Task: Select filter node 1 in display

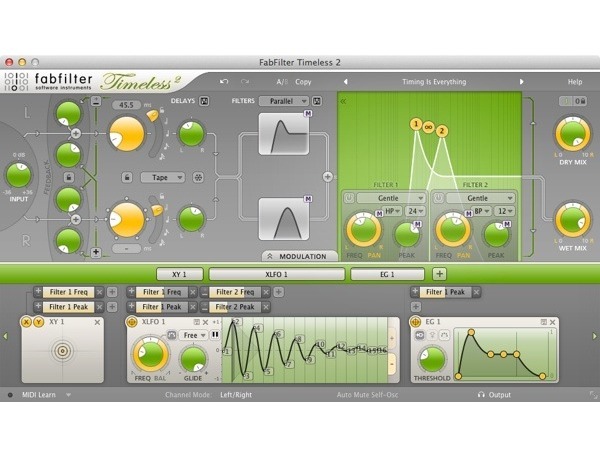Action: 416,124
